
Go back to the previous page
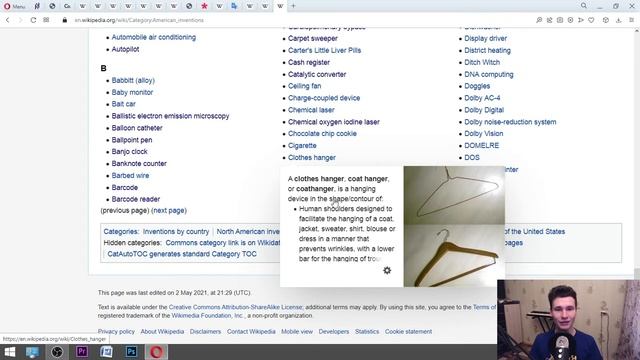pos(7,20)
